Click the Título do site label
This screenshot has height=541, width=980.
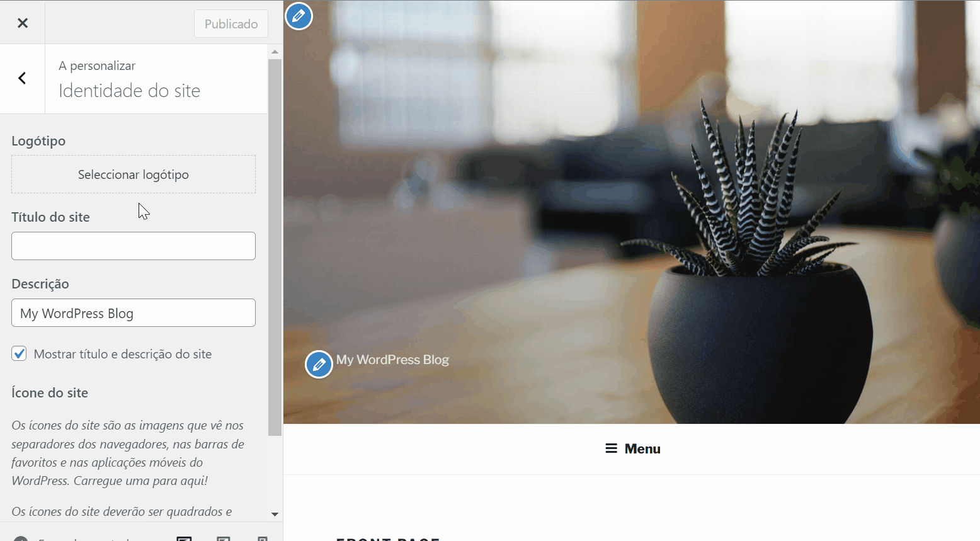[50, 217]
